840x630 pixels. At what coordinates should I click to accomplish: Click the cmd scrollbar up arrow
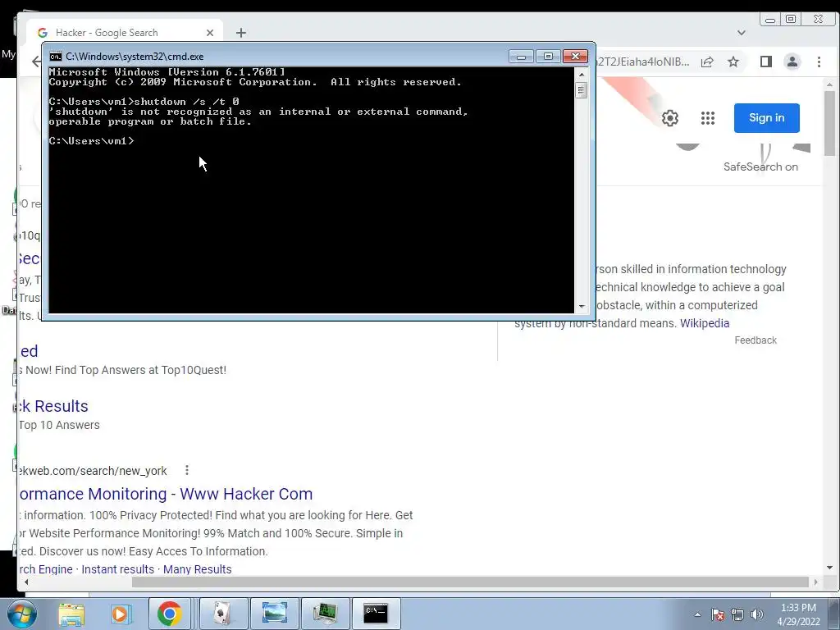tap(582, 75)
